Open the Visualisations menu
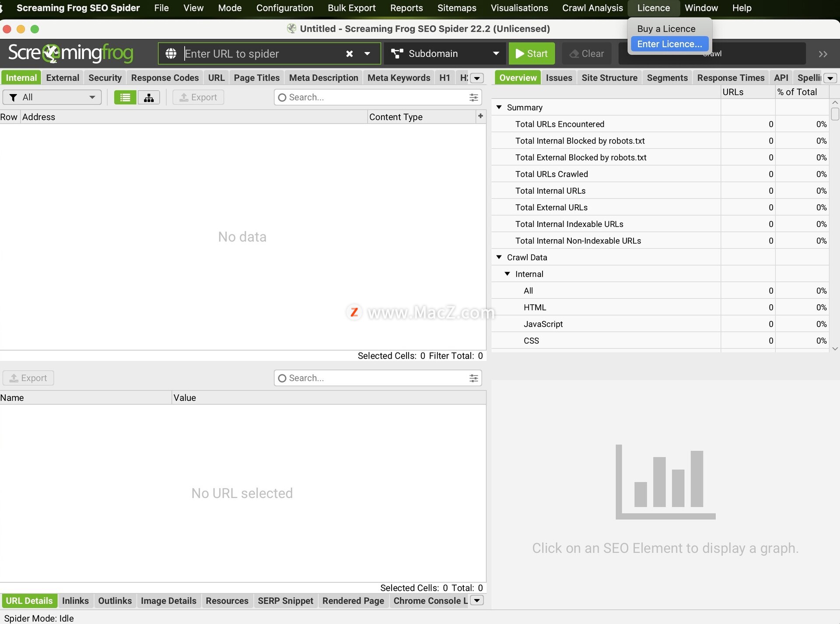Screen dimensions: 840x624 [519, 8]
